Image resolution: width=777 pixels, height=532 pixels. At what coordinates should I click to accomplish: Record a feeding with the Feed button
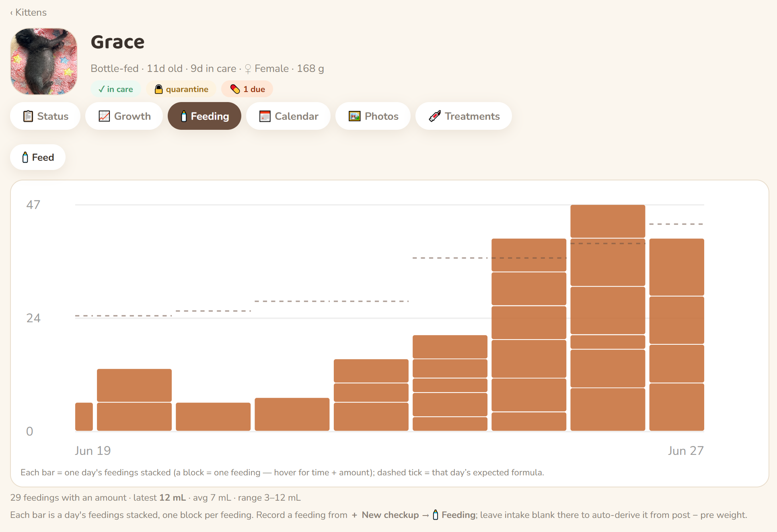tap(38, 157)
